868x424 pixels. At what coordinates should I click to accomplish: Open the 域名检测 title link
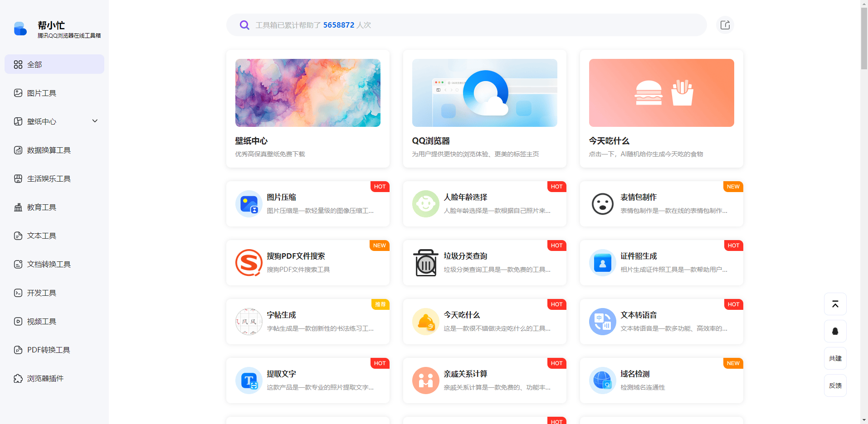point(635,374)
